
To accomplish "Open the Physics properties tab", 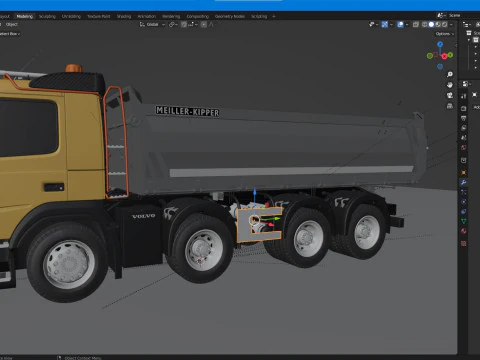I will (464, 202).
